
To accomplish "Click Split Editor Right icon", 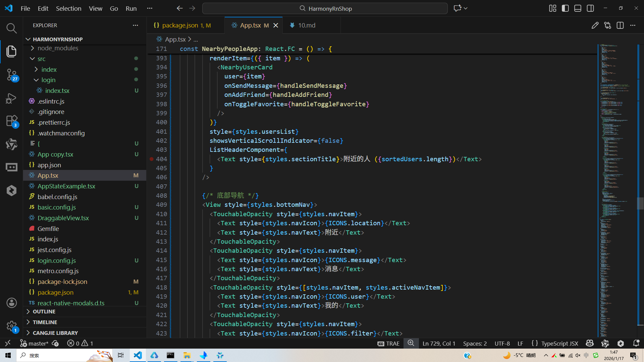I will [x=620, y=25].
